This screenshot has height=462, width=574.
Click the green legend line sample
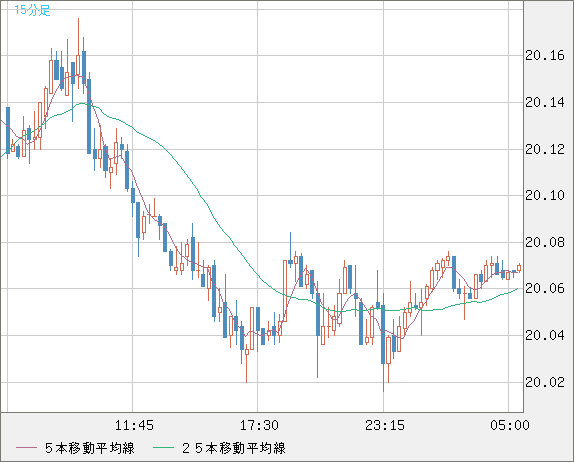point(163,448)
